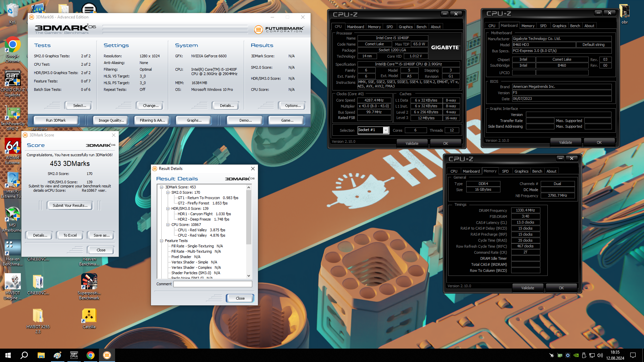
Task: Collapse CPU Score: 10867 tree node
Action: 168,225
